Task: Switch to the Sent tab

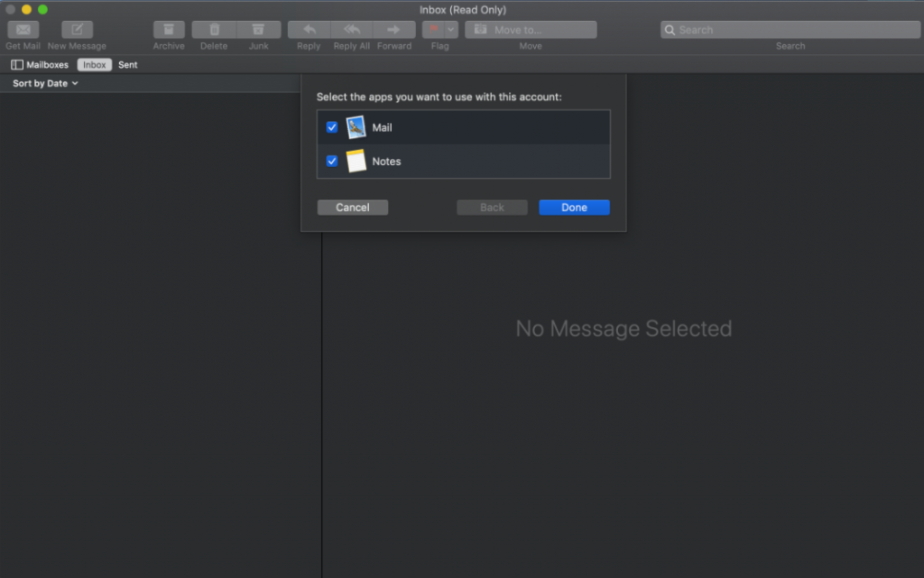Action: click(128, 65)
